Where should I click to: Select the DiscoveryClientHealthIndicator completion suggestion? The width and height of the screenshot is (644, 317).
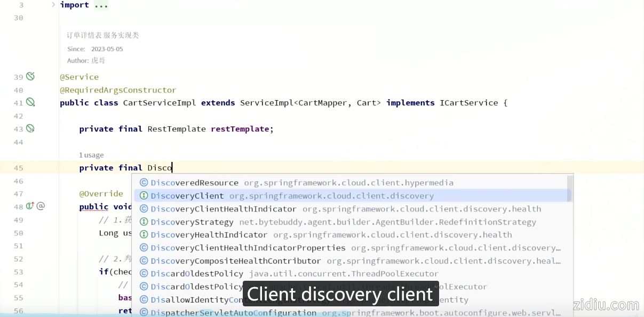pos(223,209)
